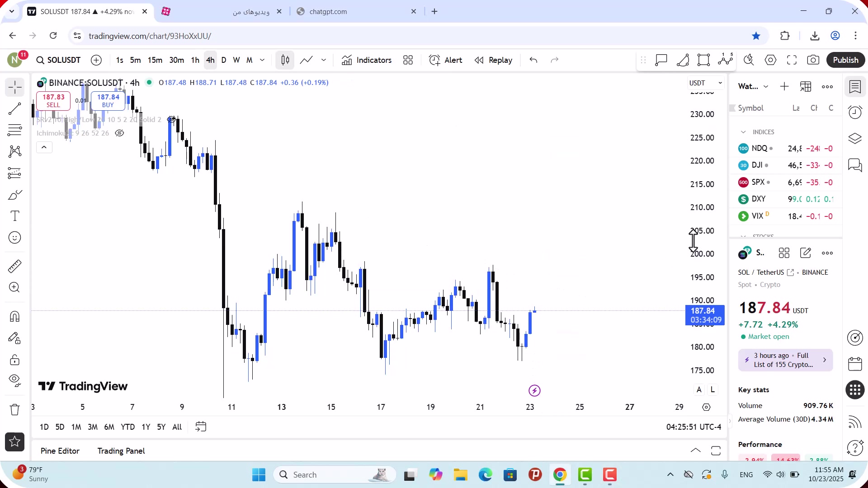Toggle stay in drawing mode

pyautogui.click(x=15, y=338)
